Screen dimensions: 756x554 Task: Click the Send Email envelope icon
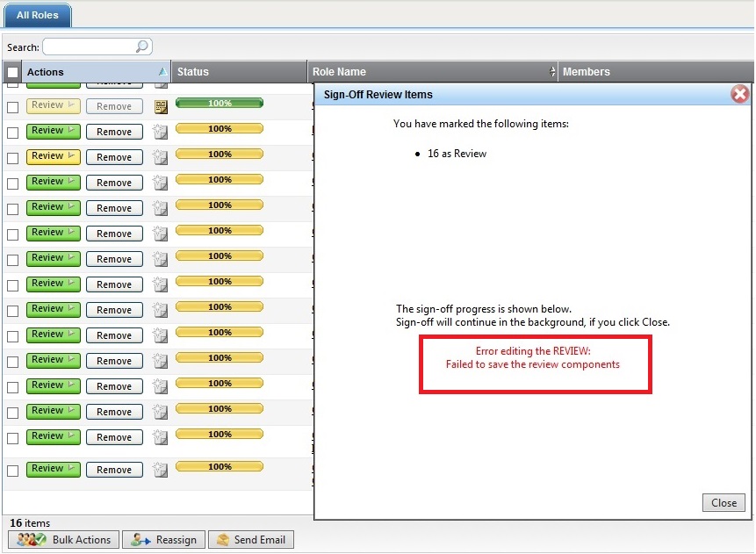[x=223, y=539]
